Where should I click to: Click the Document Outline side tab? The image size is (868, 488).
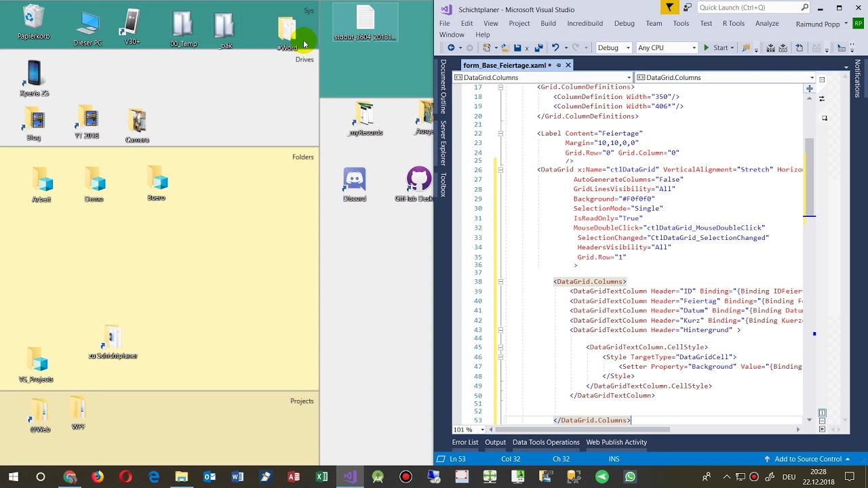[x=443, y=86]
